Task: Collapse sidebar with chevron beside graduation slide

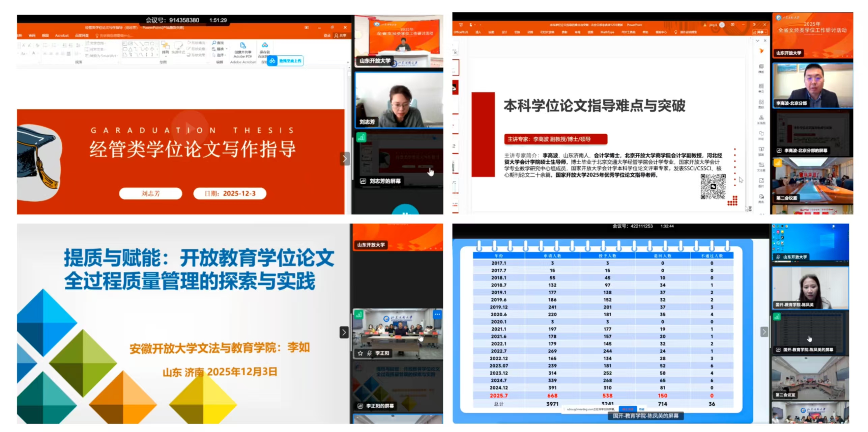Action: [x=344, y=159]
